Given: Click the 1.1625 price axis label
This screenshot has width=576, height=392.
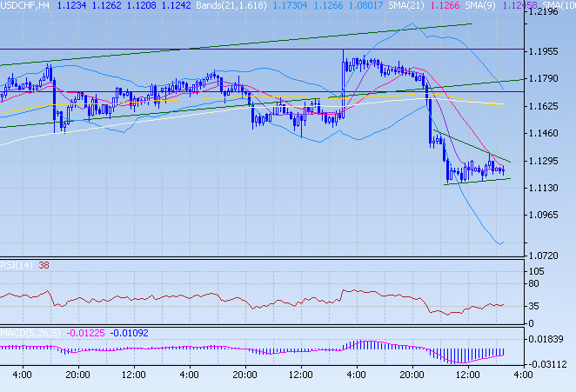Looking at the screenshot, I should click(544, 106).
